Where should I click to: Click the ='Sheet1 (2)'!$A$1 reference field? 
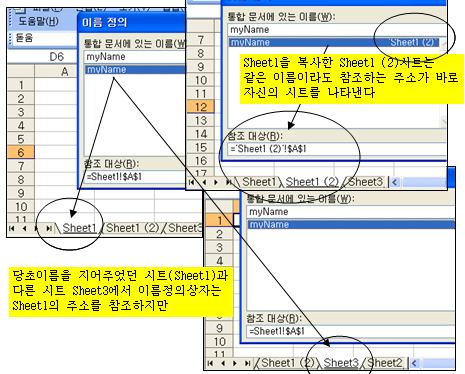coord(337,149)
